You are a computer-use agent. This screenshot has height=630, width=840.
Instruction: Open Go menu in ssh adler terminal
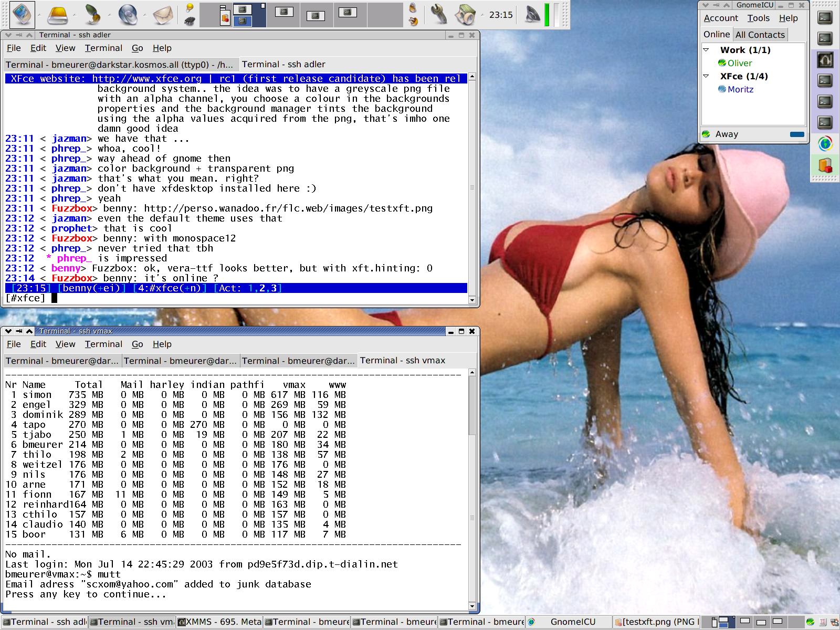pyautogui.click(x=138, y=48)
